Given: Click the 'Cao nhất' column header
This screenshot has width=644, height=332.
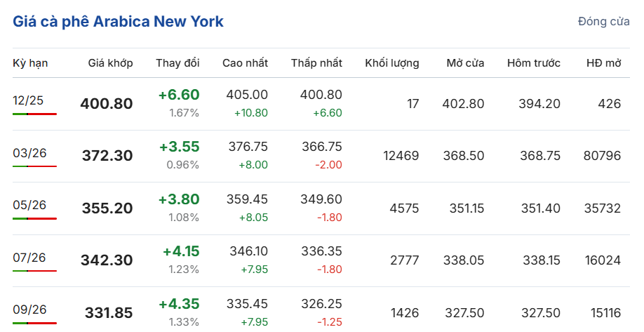Looking at the screenshot, I should click(x=245, y=63).
